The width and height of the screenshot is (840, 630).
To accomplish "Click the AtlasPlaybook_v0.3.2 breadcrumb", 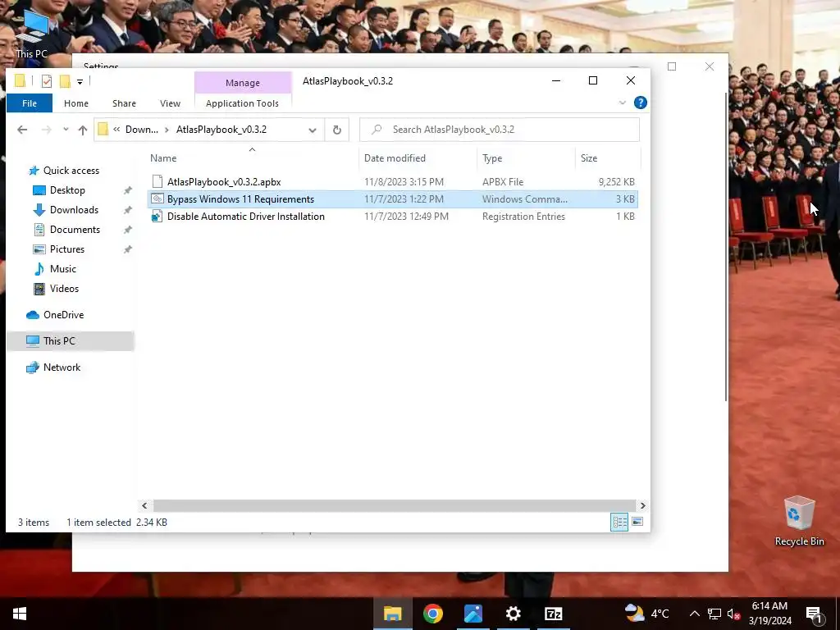I will pyautogui.click(x=221, y=130).
